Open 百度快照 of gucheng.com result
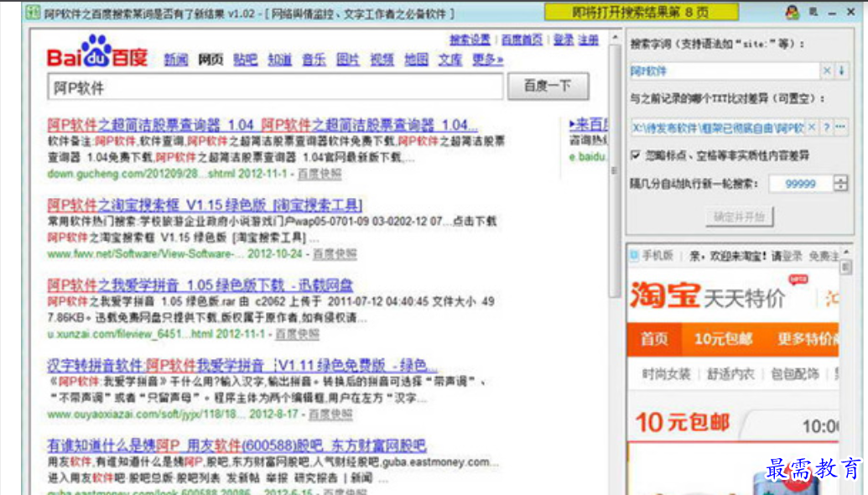Viewport: 868px width, 495px height. coord(320,174)
